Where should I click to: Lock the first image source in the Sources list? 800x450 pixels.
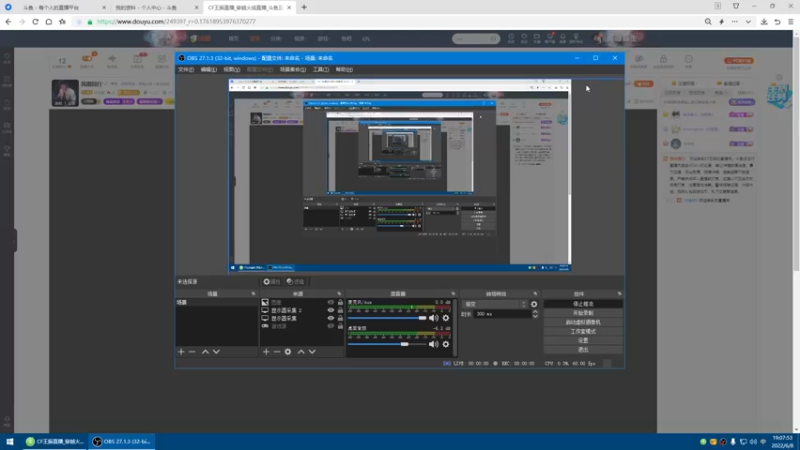(x=340, y=303)
